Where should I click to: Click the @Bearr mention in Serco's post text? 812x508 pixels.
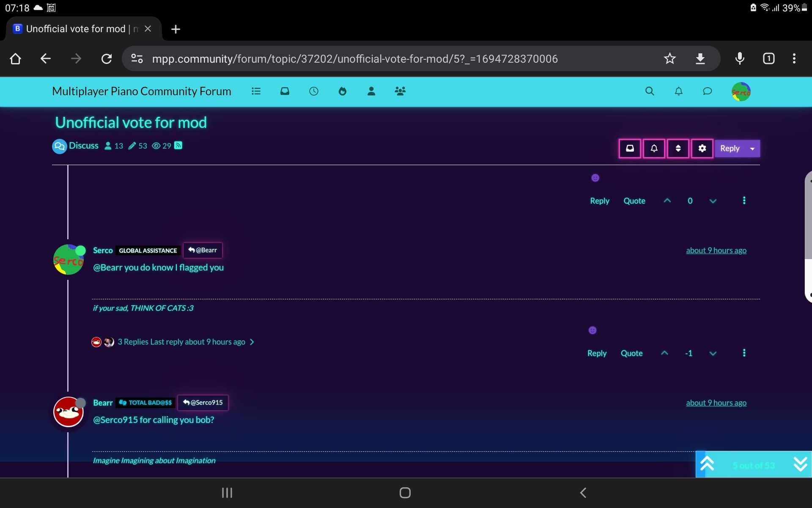(x=107, y=267)
